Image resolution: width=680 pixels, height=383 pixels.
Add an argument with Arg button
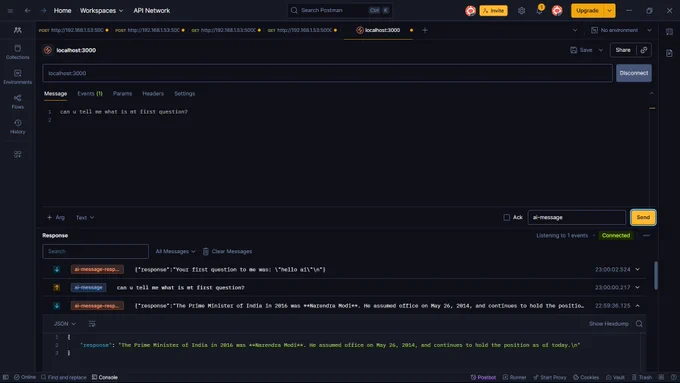click(56, 217)
